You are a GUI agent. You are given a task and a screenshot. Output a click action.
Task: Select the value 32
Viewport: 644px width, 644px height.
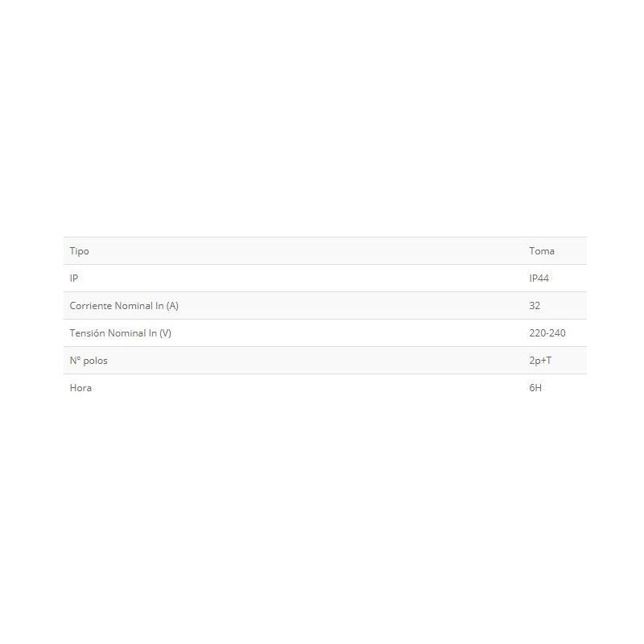coord(535,306)
